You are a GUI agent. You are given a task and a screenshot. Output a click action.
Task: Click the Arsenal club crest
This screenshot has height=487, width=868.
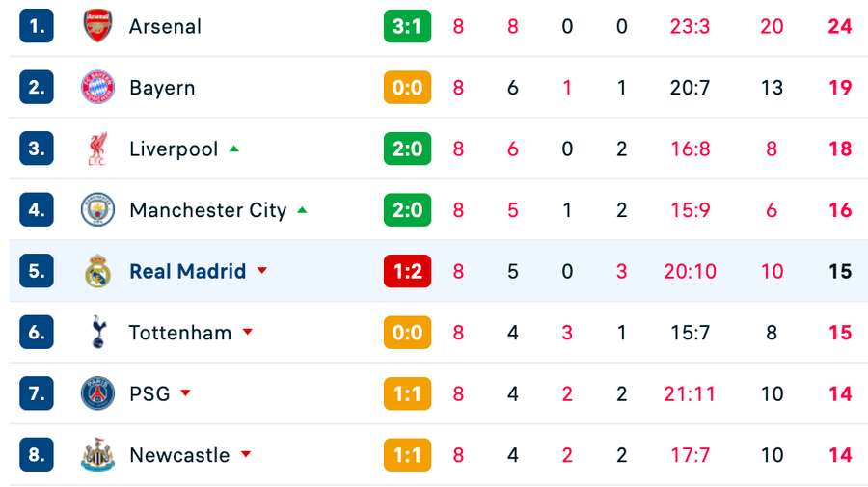point(97,26)
